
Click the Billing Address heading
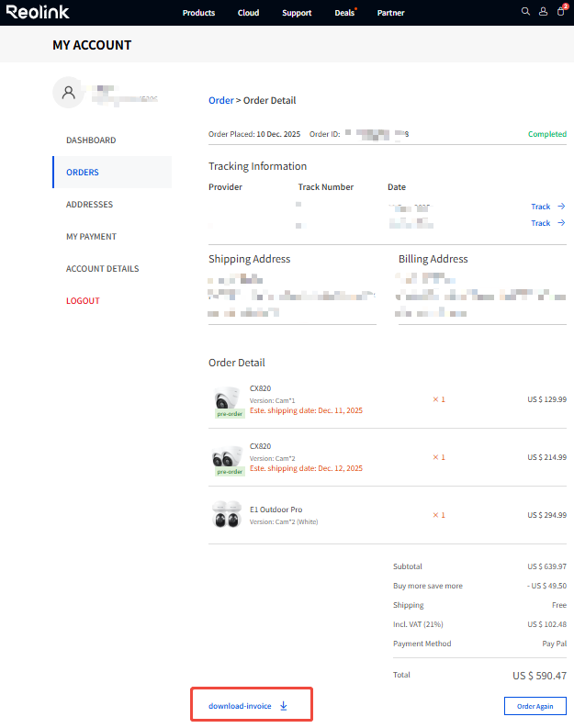click(433, 259)
